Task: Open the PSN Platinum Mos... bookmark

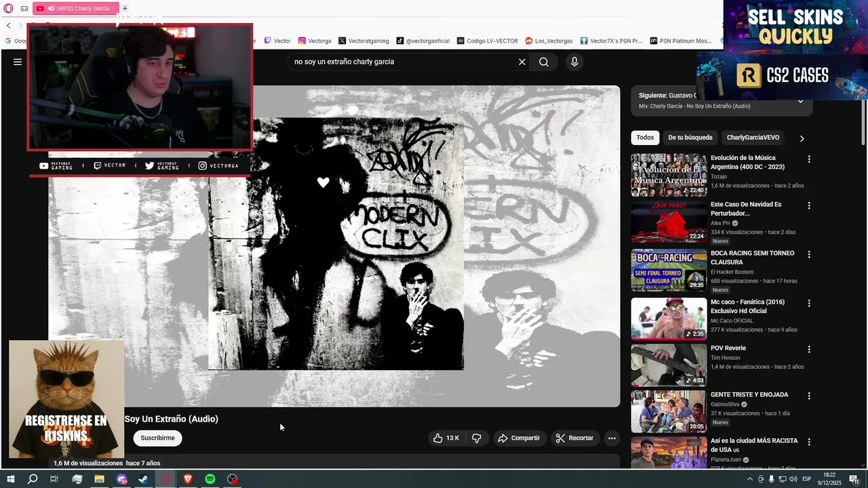Action: (681, 41)
